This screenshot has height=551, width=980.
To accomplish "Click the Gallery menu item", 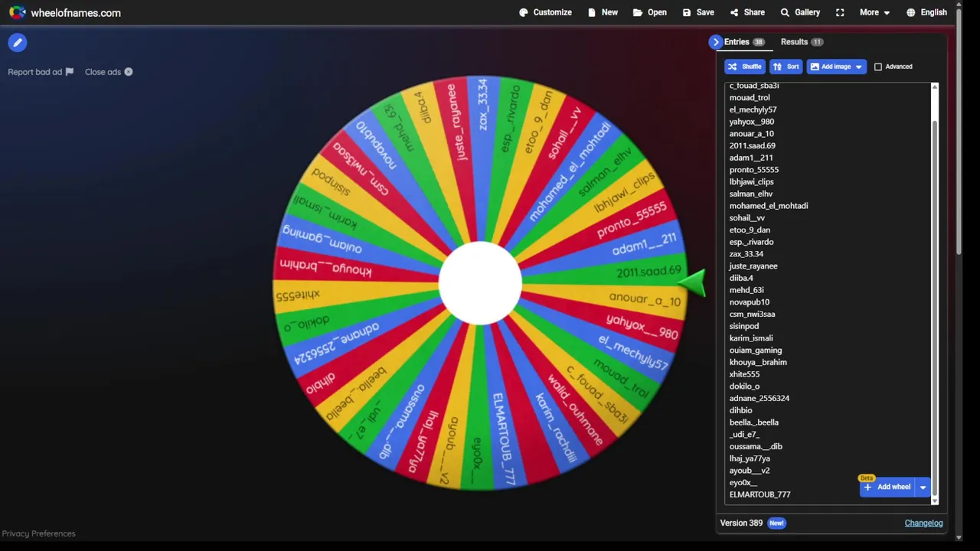I will [800, 12].
